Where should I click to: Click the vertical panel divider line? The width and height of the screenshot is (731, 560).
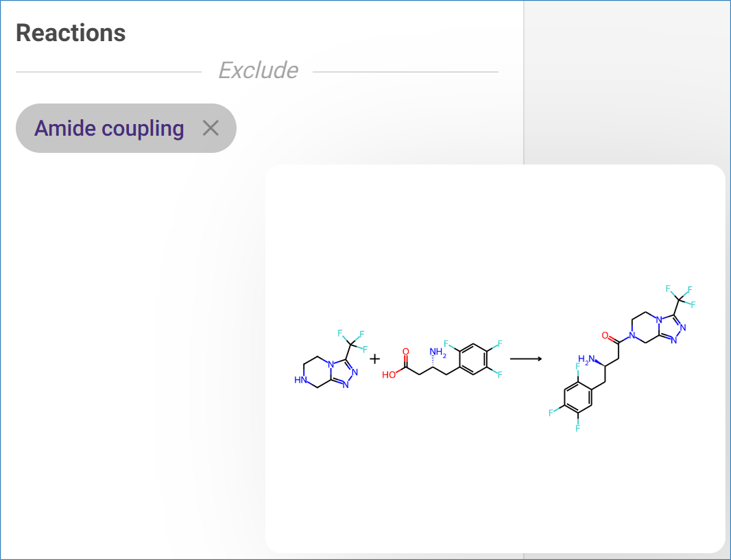[x=524, y=82]
